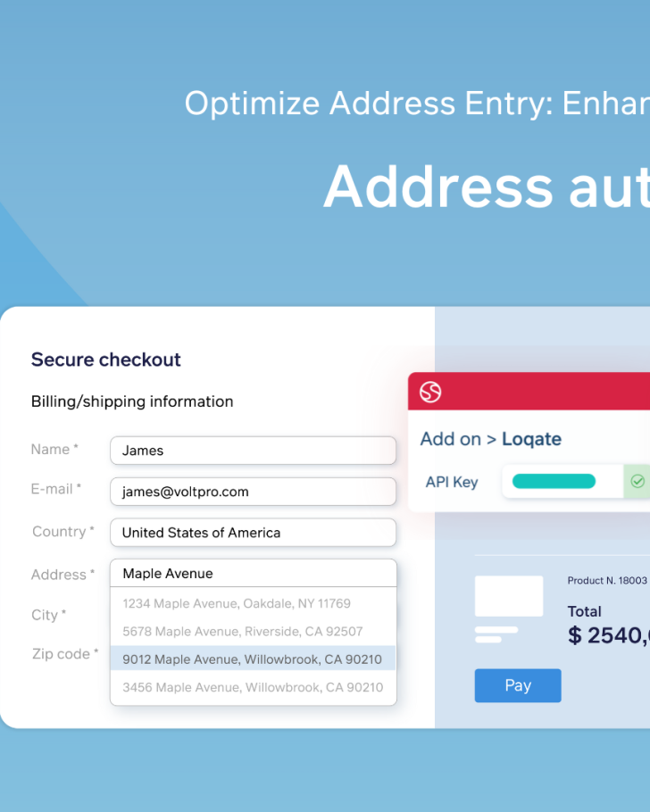Click the Name field containing James
The width and height of the screenshot is (650, 812).
[x=253, y=450]
